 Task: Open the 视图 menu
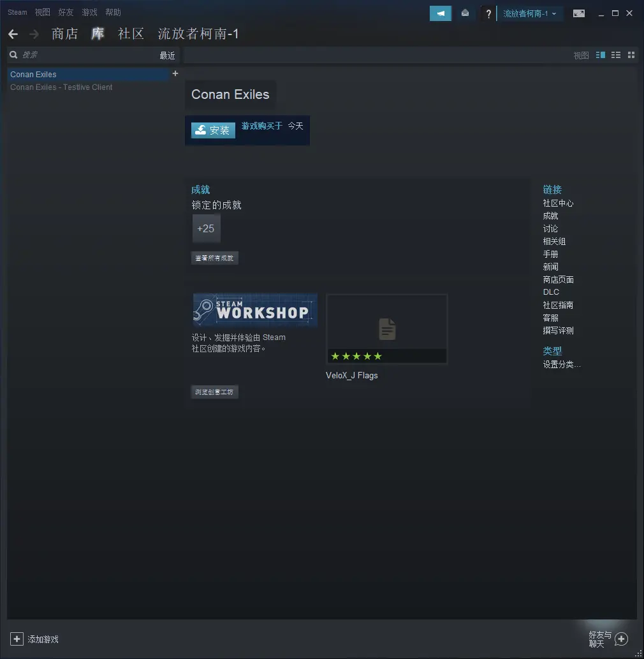click(43, 12)
